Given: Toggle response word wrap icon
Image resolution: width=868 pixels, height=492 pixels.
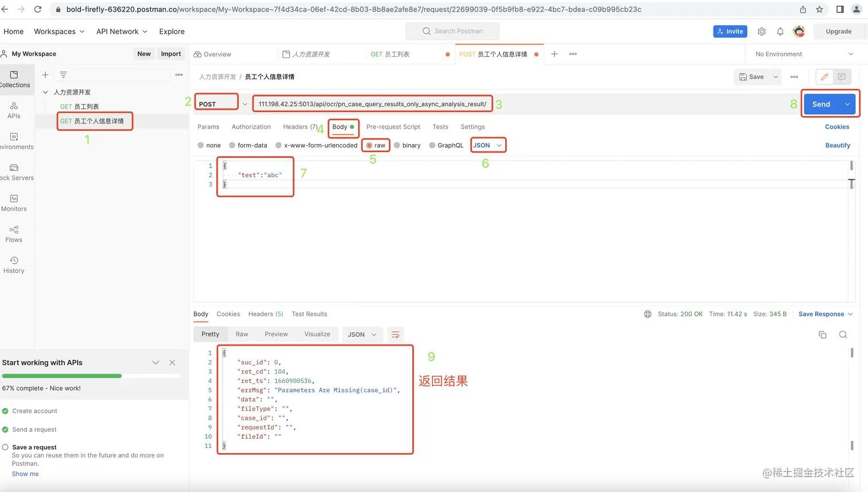Looking at the screenshot, I should [x=395, y=335].
